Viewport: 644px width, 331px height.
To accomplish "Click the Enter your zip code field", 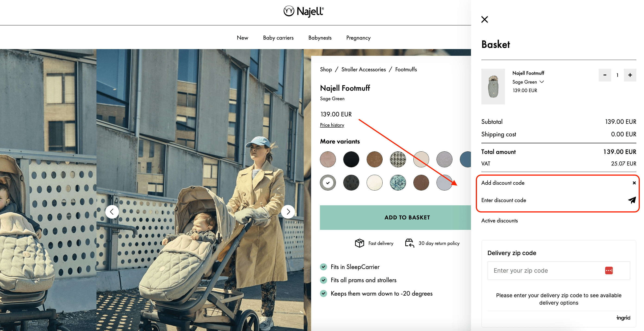I will pyautogui.click(x=558, y=270).
